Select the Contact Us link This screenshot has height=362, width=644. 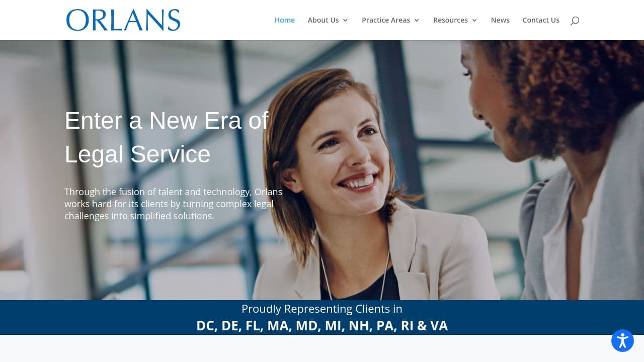(x=541, y=20)
